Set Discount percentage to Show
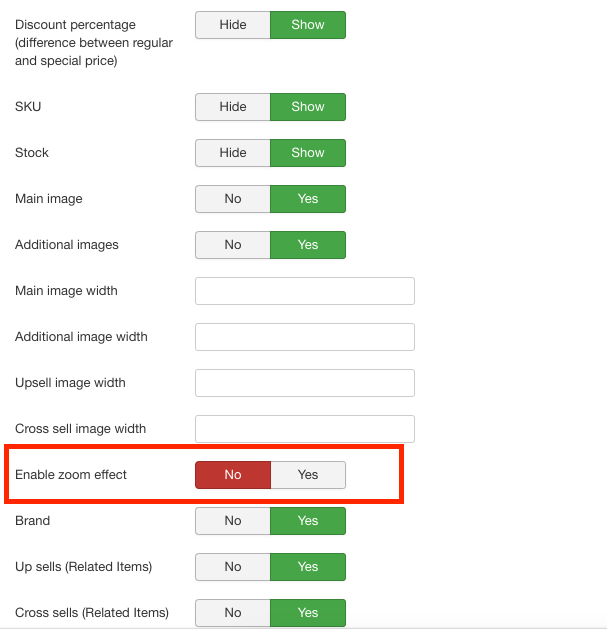Viewport: 607px width, 629px height. 308,25
